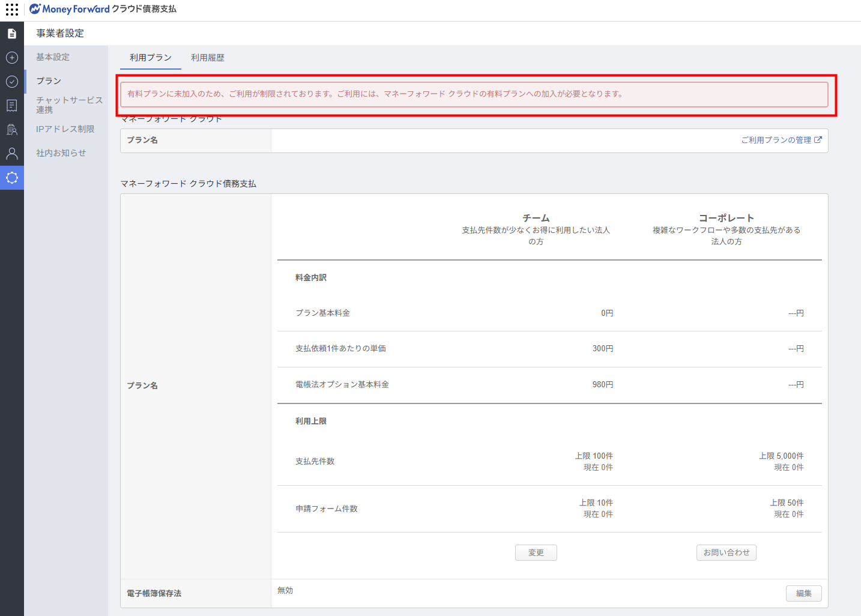Open the user profile sidebar icon
Image resolution: width=861 pixels, height=616 pixels.
[x=12, y=154]
